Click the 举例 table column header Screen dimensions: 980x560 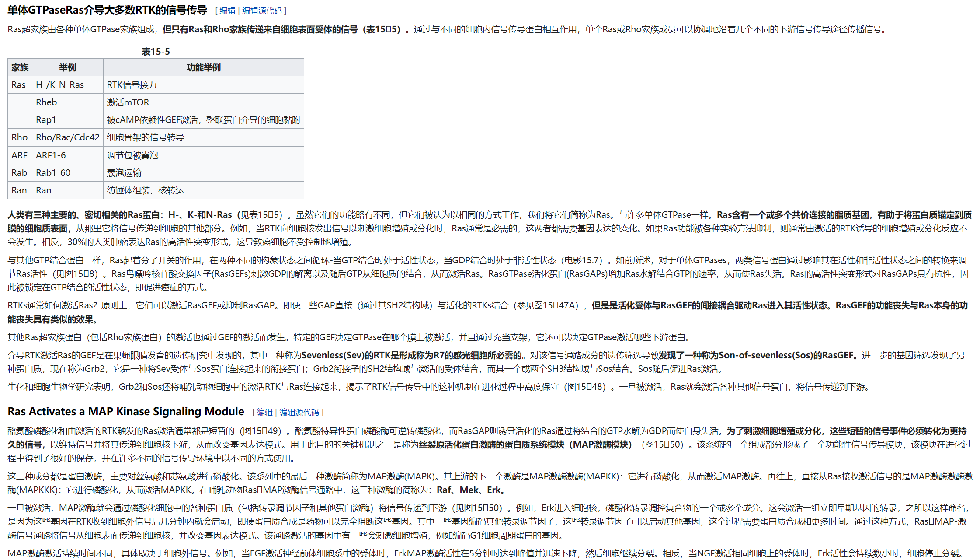tap(68, 67)
